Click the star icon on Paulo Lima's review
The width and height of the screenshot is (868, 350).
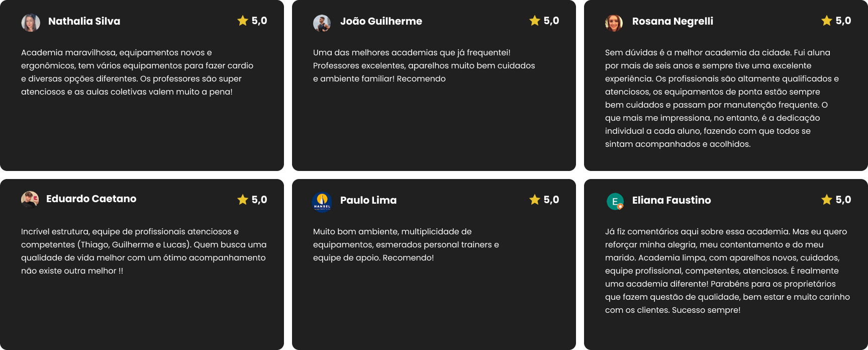535,200
